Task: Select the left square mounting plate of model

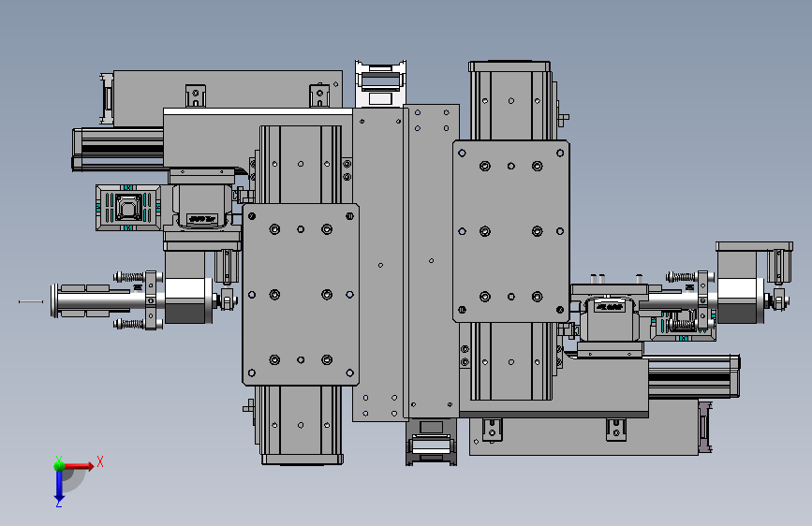Action: (x=301, y=295)
